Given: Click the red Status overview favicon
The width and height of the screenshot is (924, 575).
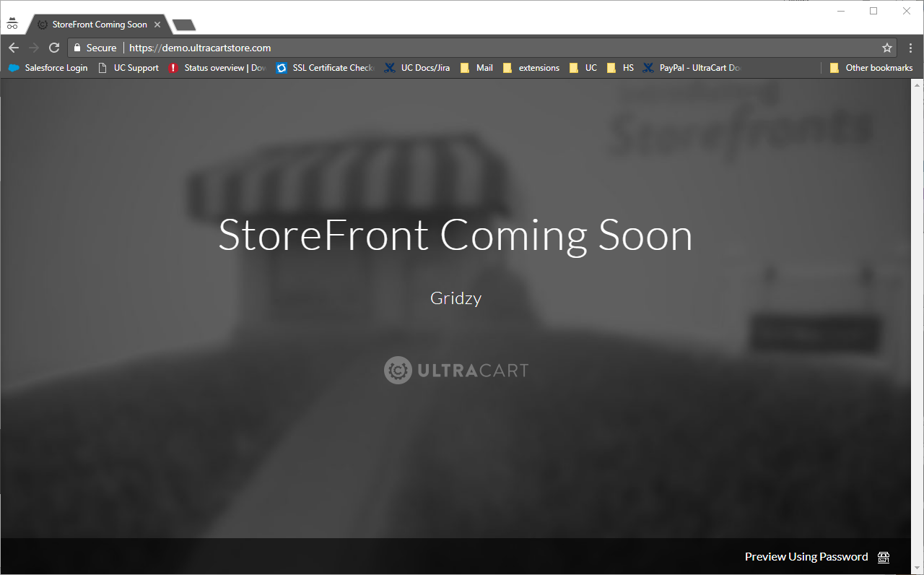Looking at the screenshot, I should pyautogui.click(x=173, y=68).
